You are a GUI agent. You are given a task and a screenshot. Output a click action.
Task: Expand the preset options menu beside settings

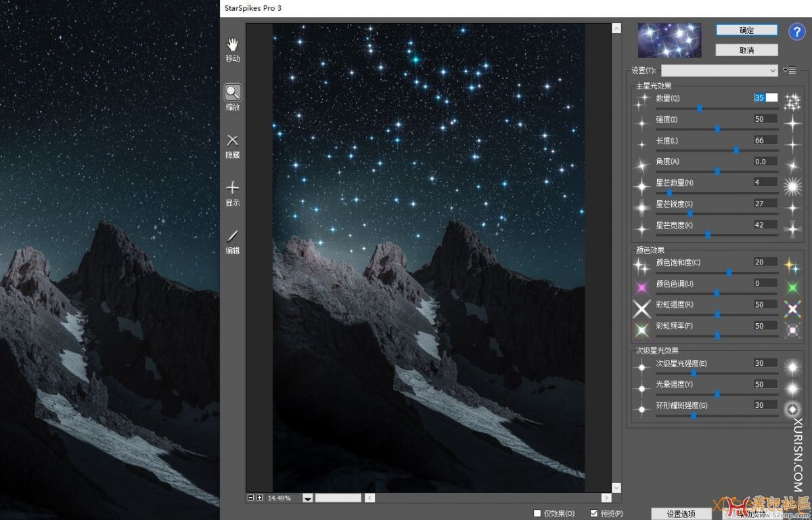click(x=789, y=70)
